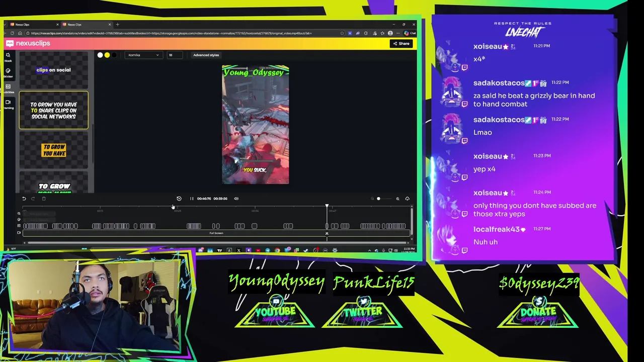This screenshot has width=644, height=362.
Task: Open the Framing tool in the sidebar
Action: (8, 104)
